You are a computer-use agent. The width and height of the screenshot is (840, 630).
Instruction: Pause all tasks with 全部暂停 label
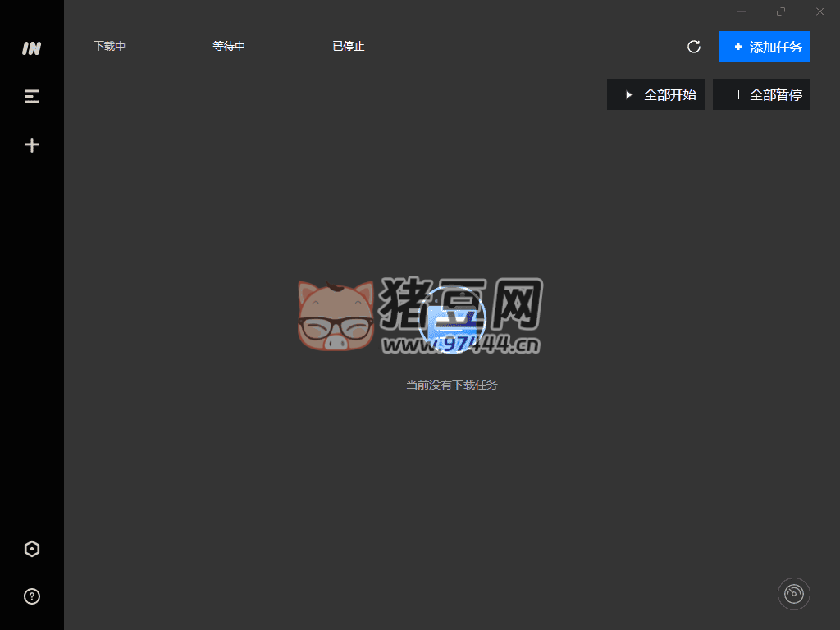coord(775,95)
